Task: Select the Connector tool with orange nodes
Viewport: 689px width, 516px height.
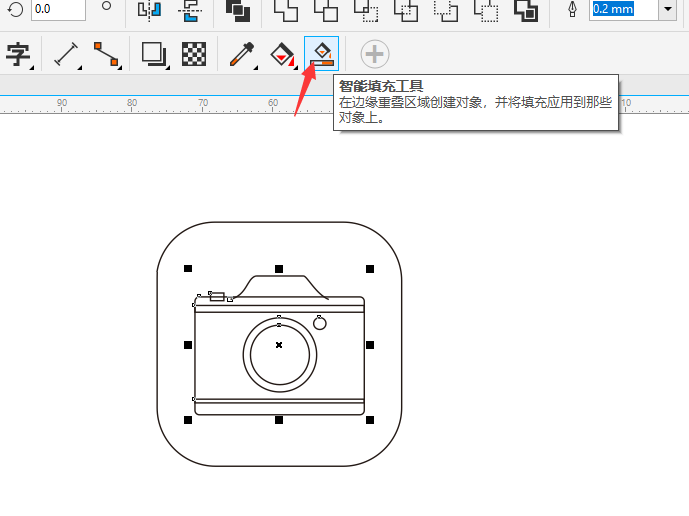Action: (x=107, y=55)
